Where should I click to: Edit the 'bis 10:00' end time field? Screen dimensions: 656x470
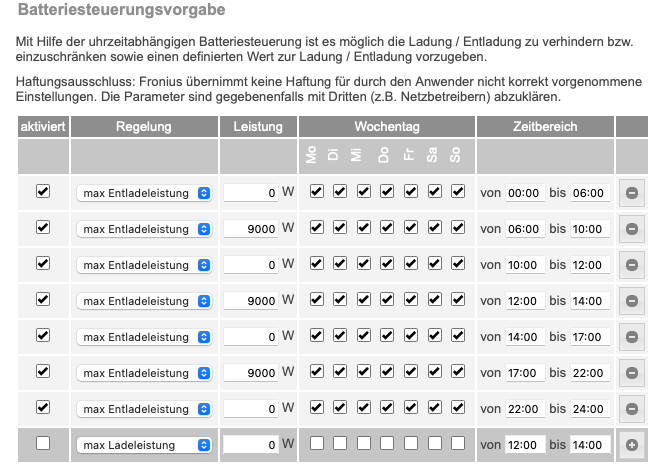click(589, 229)
